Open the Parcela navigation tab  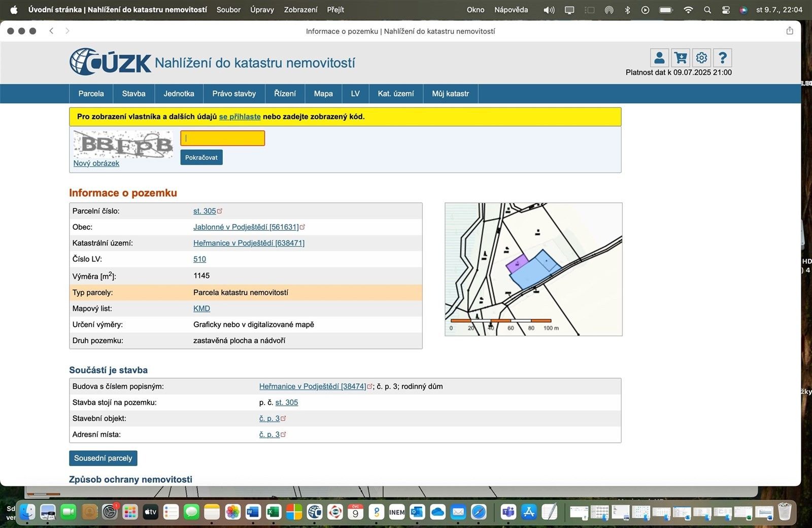click(x=91, y=94)
